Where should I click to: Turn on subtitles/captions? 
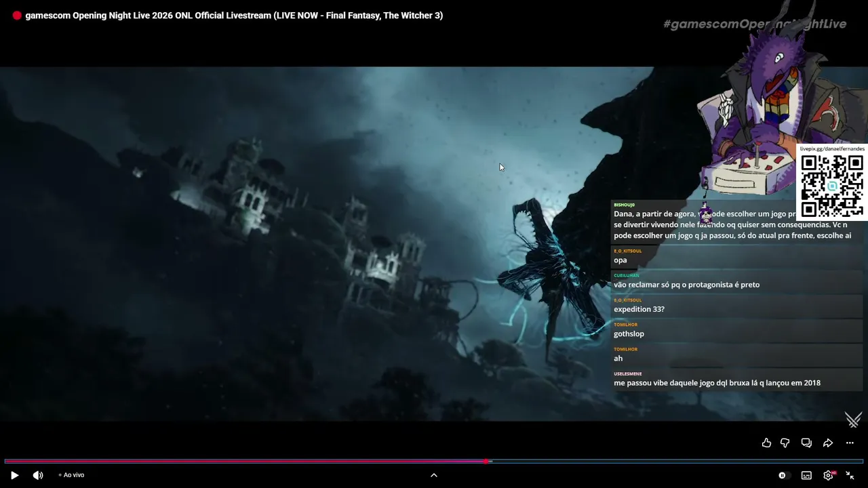coord(806,475)
